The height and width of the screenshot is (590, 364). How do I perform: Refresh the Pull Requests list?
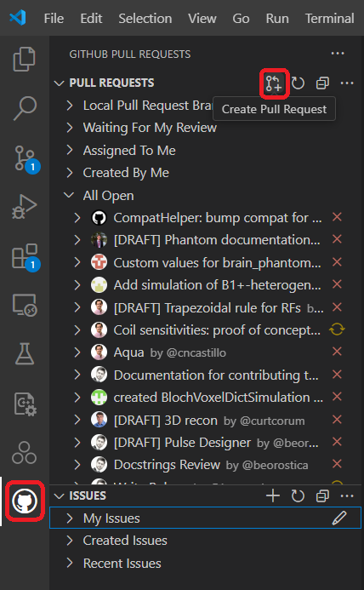(298, 83)
